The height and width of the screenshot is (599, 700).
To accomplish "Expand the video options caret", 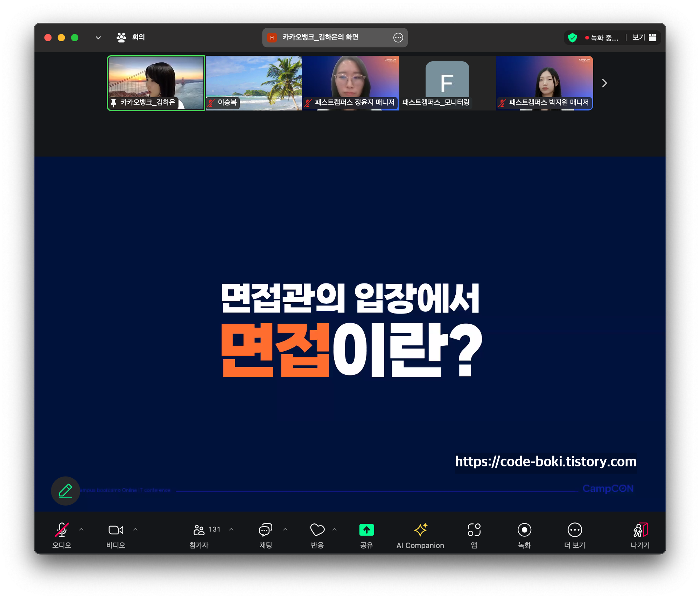I will click(x=135, y=529).
